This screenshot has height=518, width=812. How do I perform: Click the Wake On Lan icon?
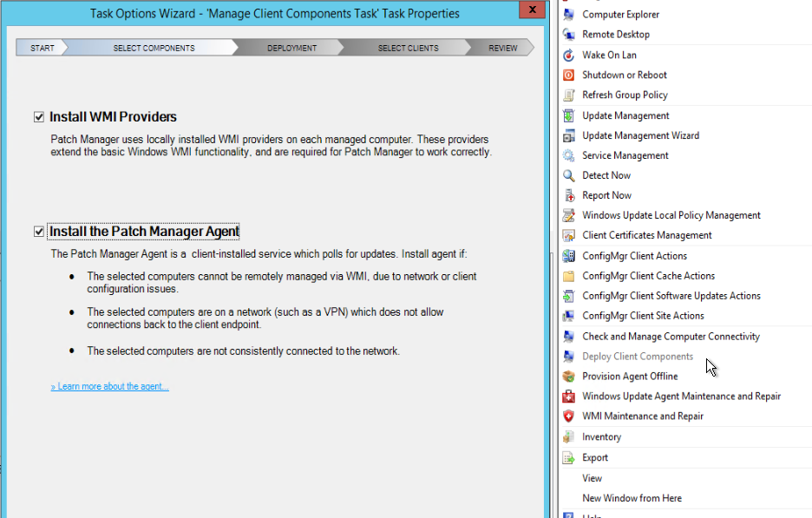tap(569, 55)
